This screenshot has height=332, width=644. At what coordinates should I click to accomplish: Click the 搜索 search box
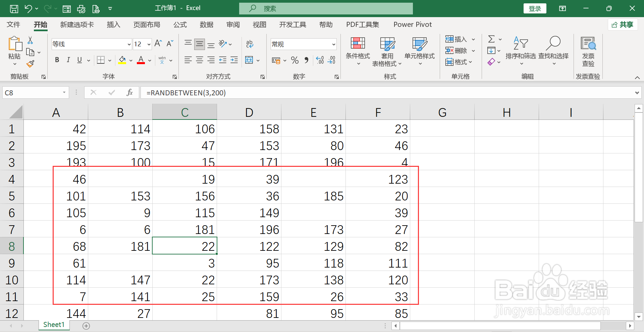[326, 8]
